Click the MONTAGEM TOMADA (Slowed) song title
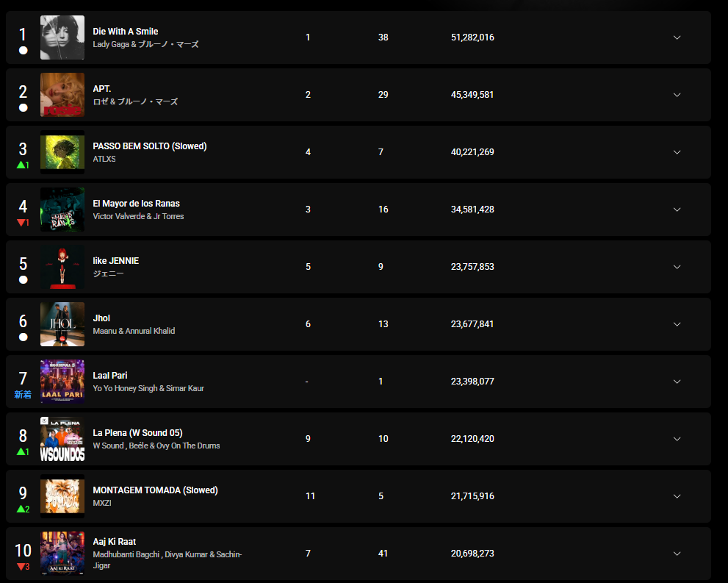The height and width of the screenshot is (583, 728). [155, 490]
